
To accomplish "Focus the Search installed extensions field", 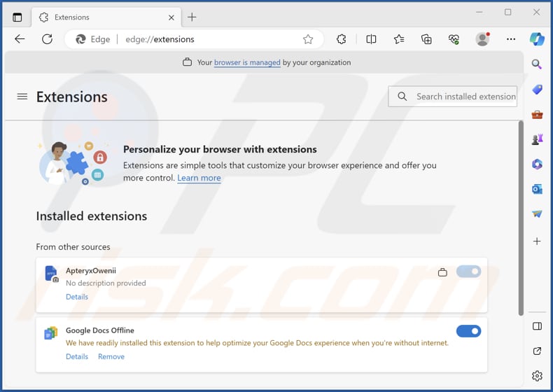I will [x=452, y=97].
